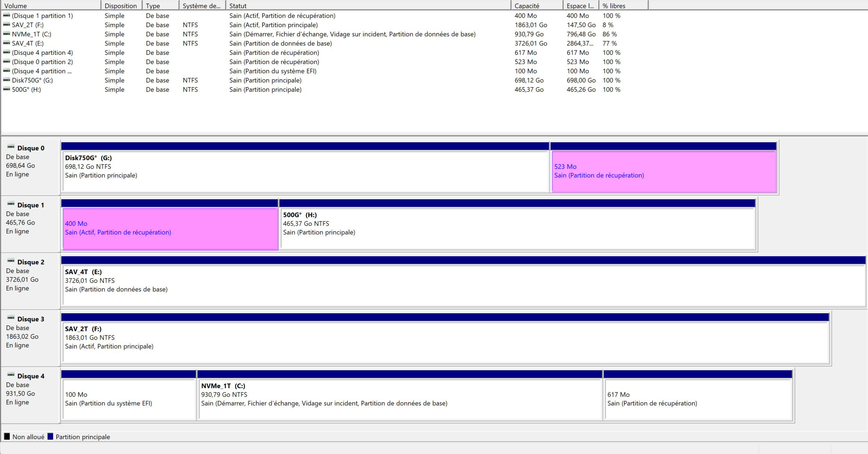Screen dimensions: 868x454
Task: Click the drive icon beside Disk750G° (G:) row
Action: [x=7, y=80]
